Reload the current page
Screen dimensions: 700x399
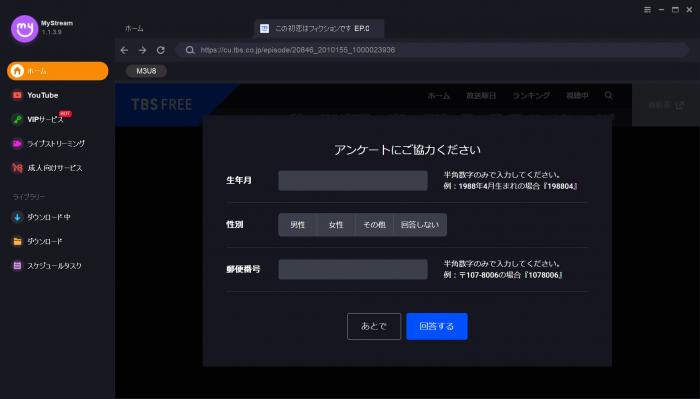click(x=161, y=50)
